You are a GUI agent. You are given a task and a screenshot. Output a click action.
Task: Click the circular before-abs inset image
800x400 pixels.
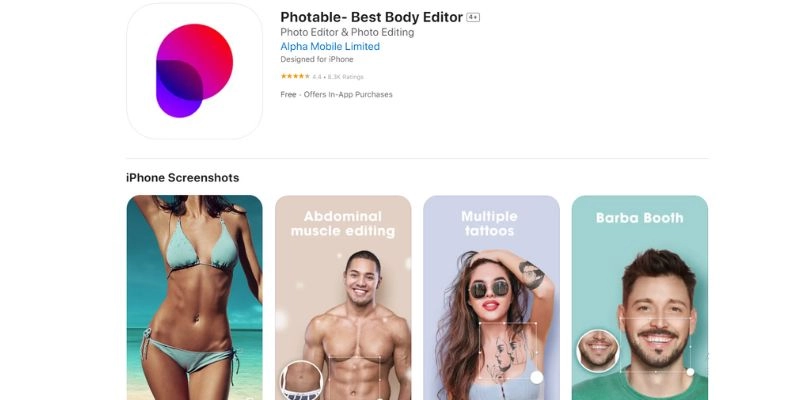click(x=301, y=381)
